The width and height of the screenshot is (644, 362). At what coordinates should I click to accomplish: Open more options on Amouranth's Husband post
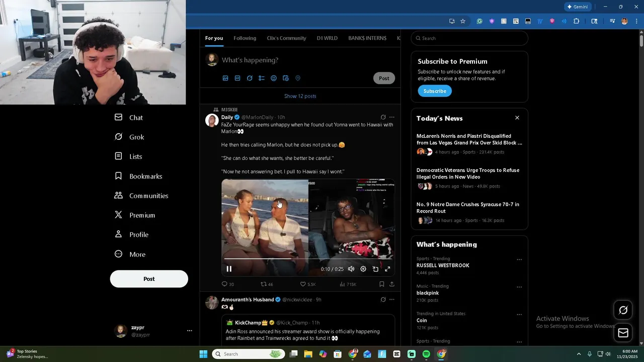tap(392, 300)
